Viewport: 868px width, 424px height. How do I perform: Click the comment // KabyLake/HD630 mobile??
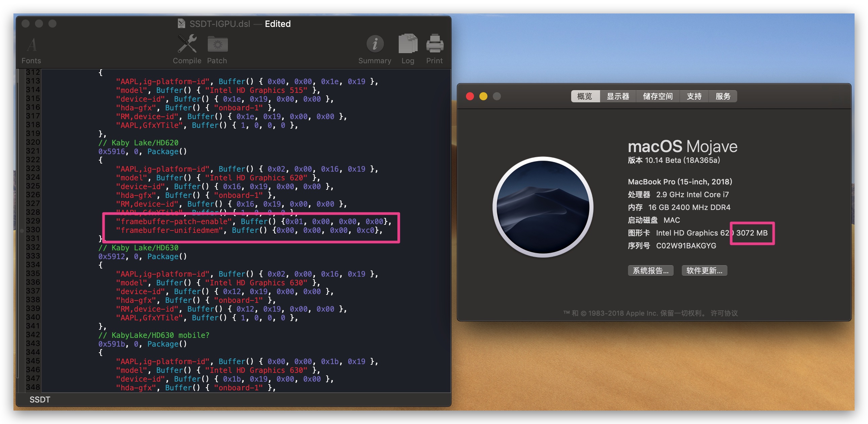pos(154,335)
